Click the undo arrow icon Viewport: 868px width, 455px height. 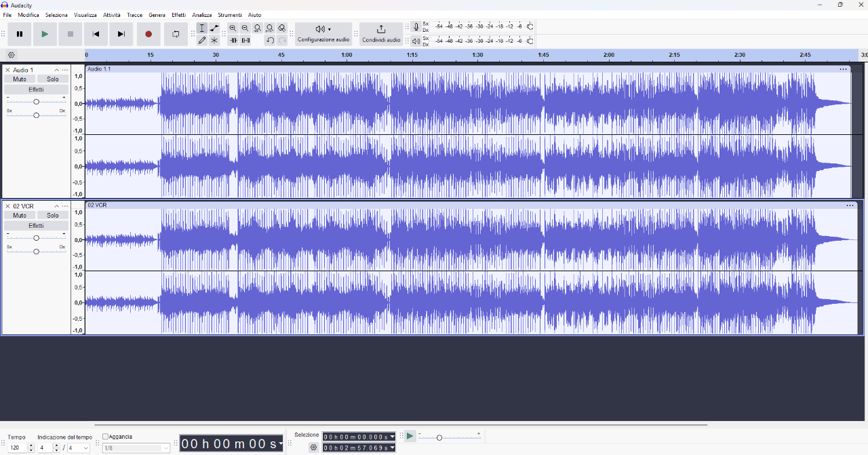click(270, 41)
